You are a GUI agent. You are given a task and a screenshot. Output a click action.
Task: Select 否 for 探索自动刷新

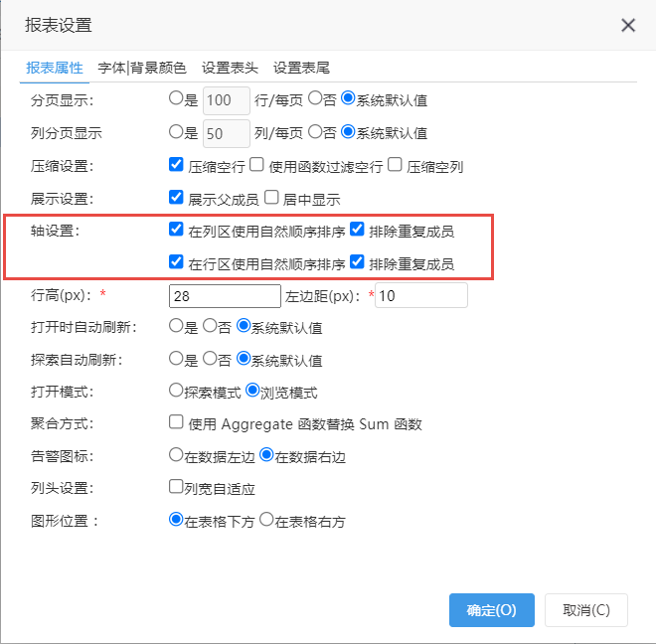[210, 359]
